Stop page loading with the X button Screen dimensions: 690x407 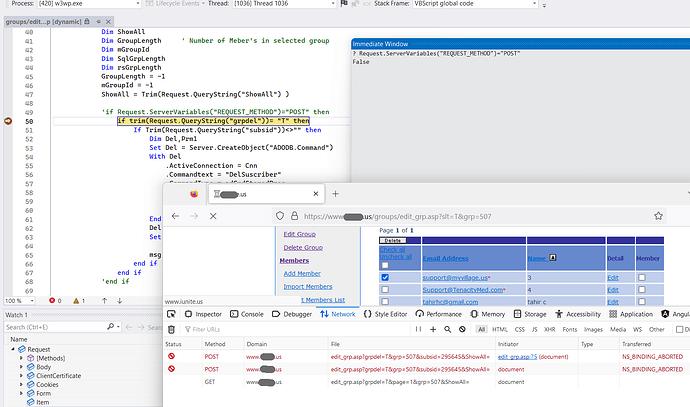[x=213, y=216]
